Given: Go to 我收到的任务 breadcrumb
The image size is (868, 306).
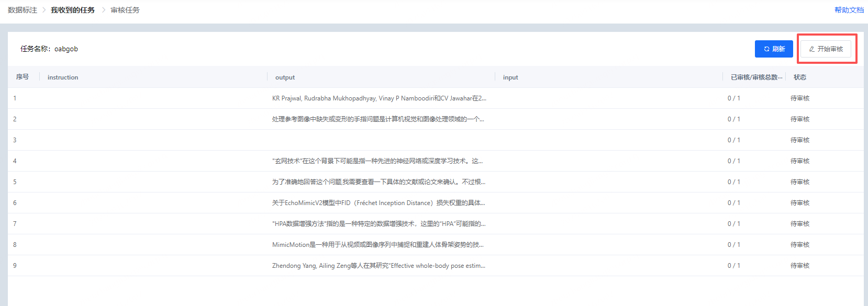Looking at the screenshot, I should point(73,10).
